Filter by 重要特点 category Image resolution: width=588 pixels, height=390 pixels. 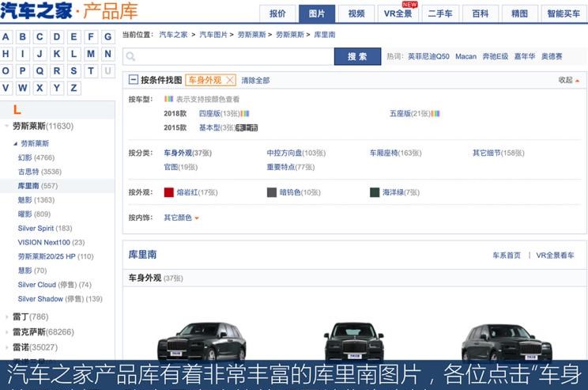point(291,167)
